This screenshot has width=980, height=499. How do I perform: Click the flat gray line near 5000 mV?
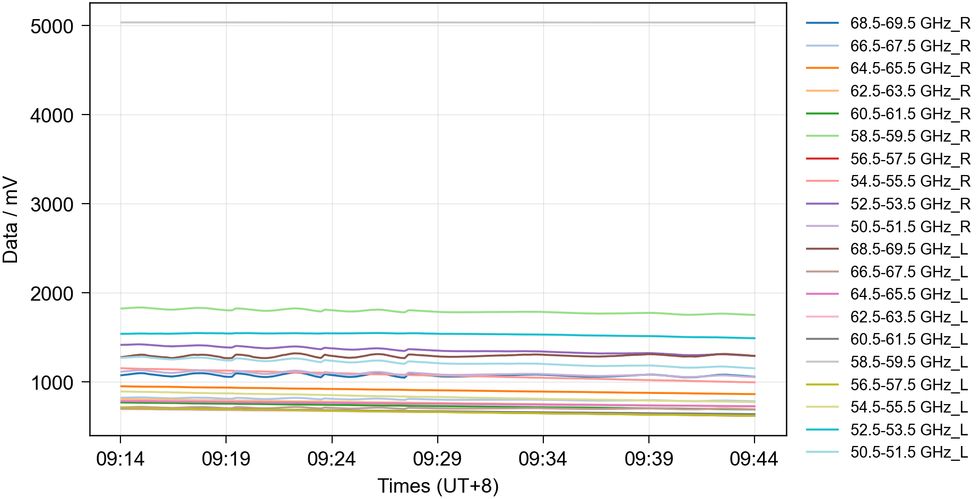[438, 22]
